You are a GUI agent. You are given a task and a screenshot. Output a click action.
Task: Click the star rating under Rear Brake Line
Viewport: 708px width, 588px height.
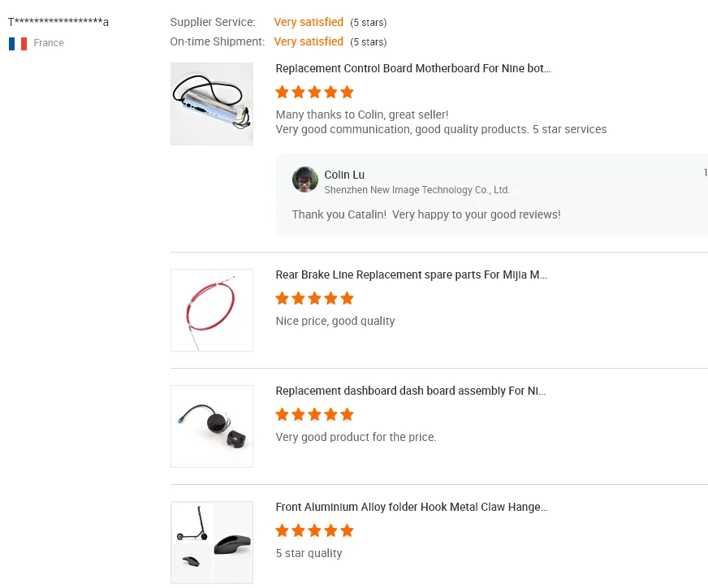(315, 298)
